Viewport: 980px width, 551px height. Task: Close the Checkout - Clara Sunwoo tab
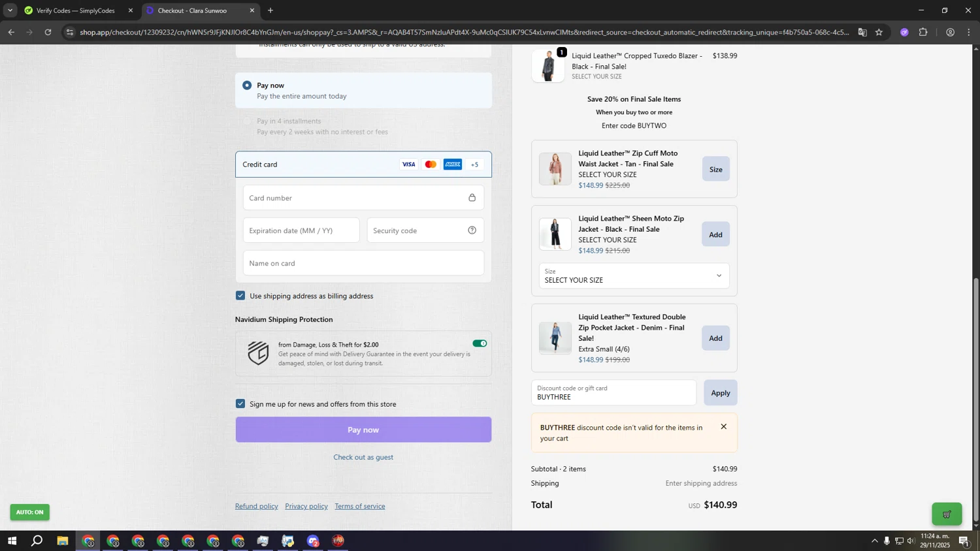tap(252, 10)
